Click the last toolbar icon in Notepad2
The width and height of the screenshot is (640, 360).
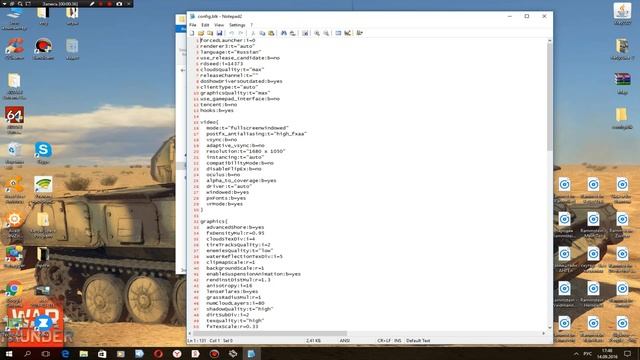coord(360,33)
